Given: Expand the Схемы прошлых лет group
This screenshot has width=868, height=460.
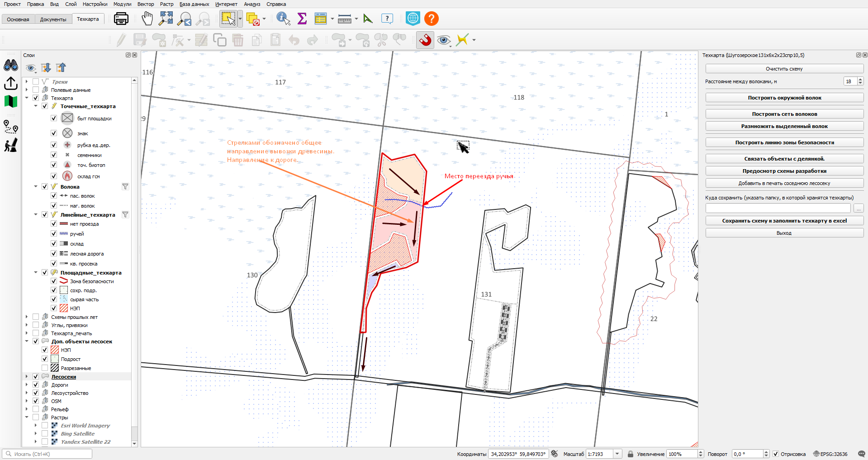Looking at the screenshot, I should click(x=27, y=317).
